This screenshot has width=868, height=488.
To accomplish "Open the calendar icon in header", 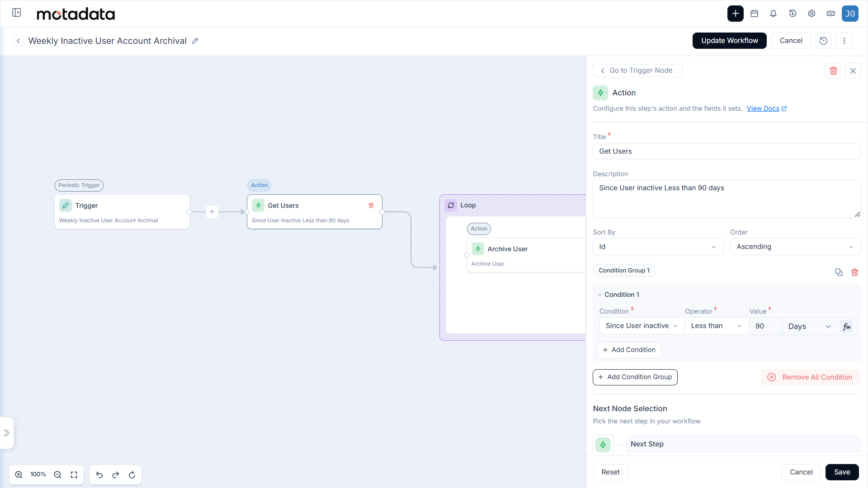I will [754, 14].
